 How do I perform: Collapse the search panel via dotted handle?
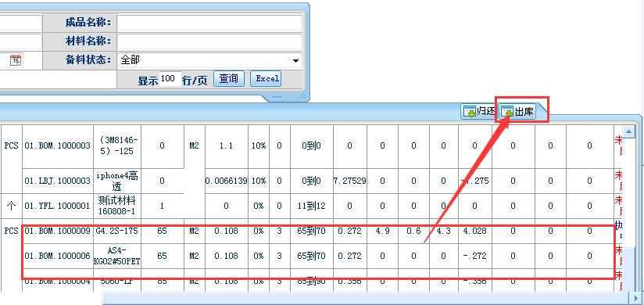tap(277, 98)
